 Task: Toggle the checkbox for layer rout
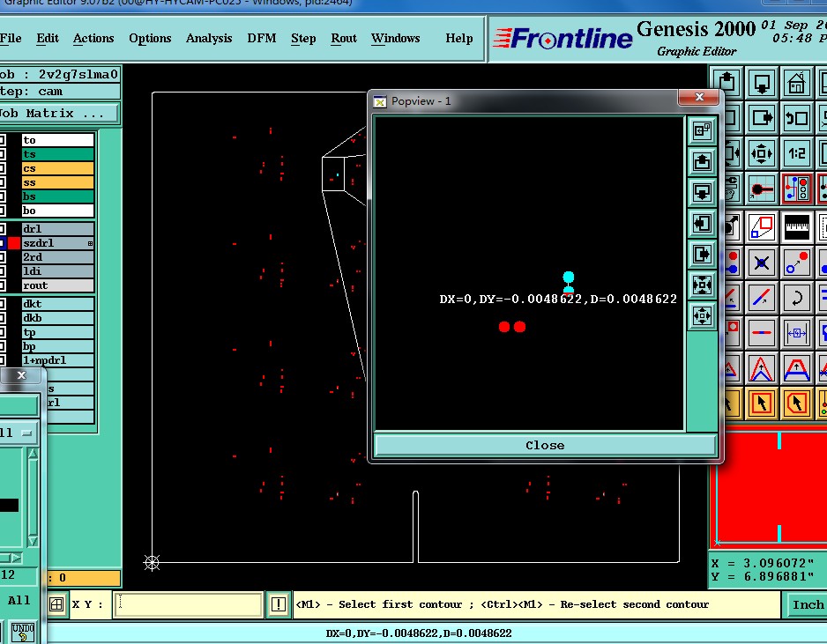coord(3,285)
